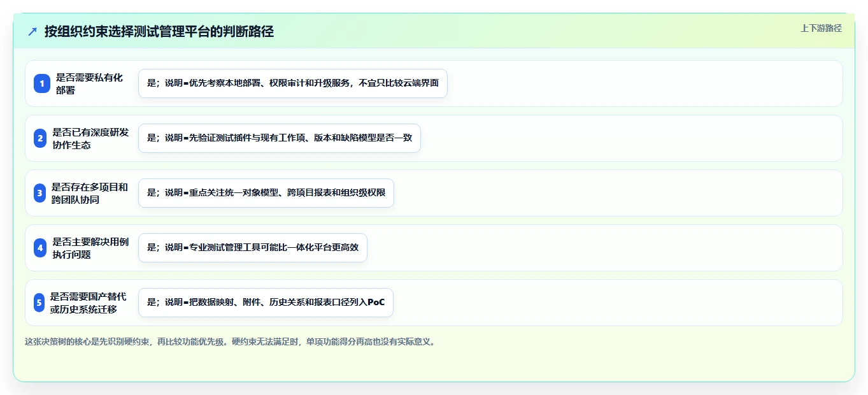The width and height of the screenshot is (868, 395).
Task: Select question 是否存在多项目和跨团队协同
Action: point(90,193)
